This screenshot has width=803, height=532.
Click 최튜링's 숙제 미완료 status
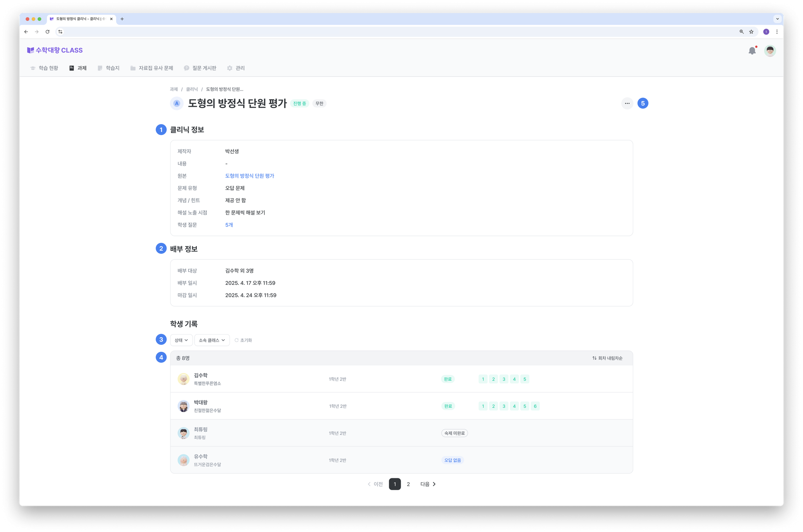click(454, 433)
